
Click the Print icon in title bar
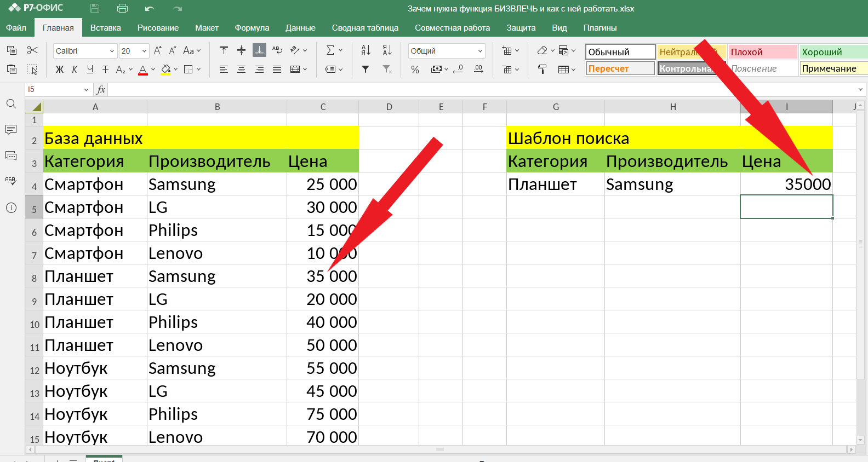pos(122,8)
